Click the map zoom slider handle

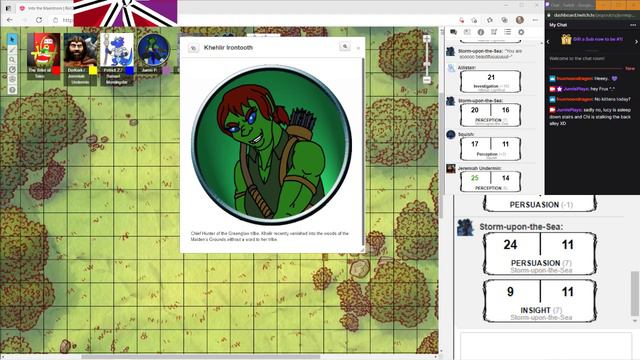(x=427, y=64)
